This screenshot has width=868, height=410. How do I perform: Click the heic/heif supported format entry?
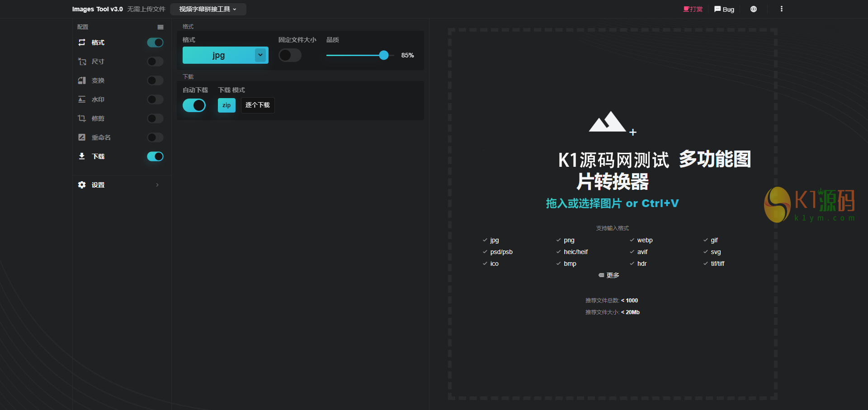[x=572, y=252]
